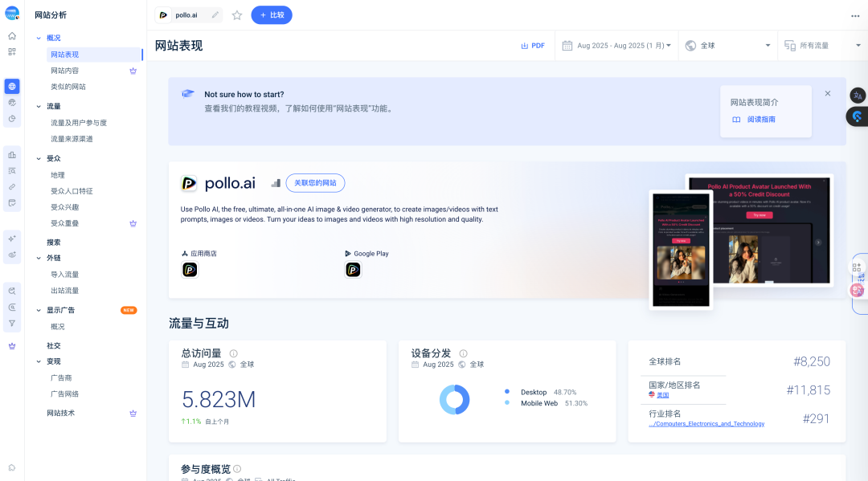Open the home icon in left rail
Image resolution: width=868 pixels, height=481 pixels.
coord(11,36)
